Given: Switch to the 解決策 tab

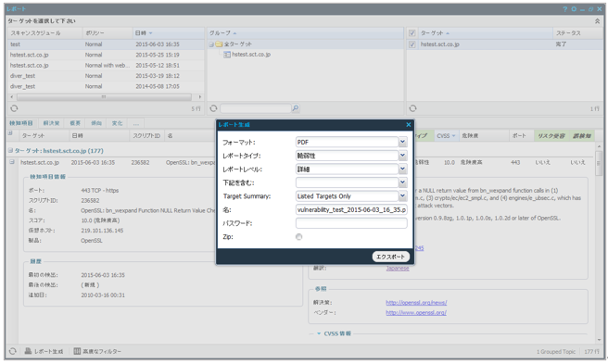Looking at the screenshot, I should (51, 123).
